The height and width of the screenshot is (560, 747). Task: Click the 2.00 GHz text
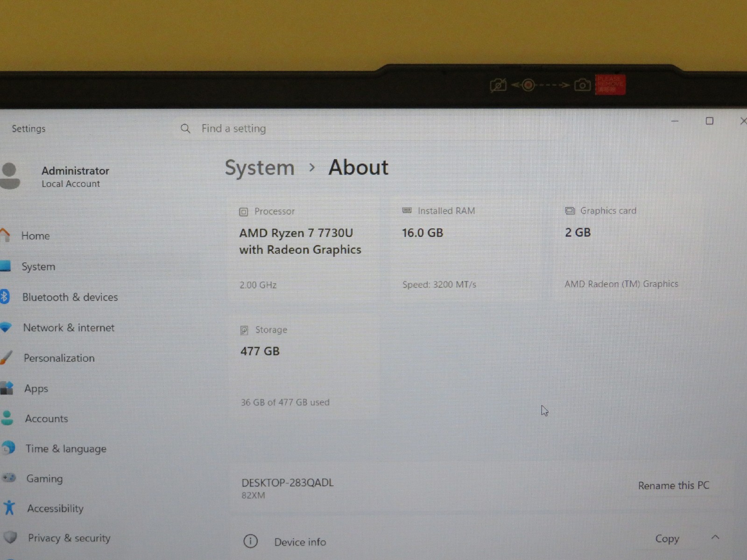[258, 285]
